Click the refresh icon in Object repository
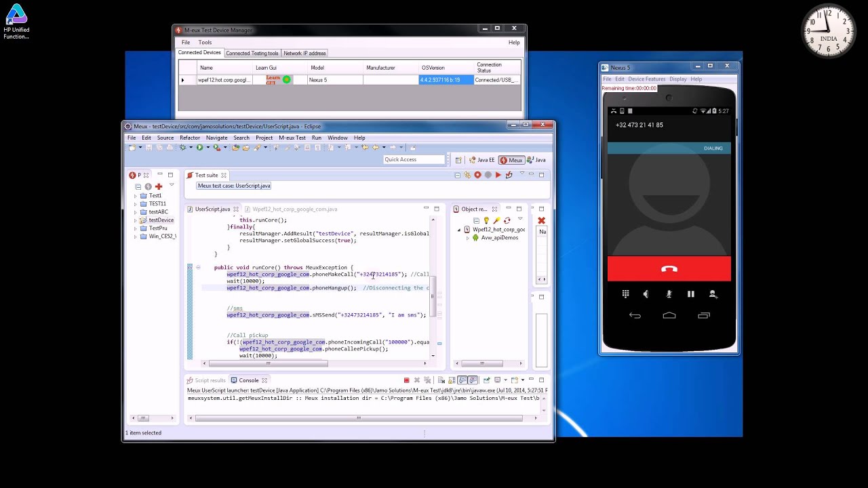Screen dimensions: 868x488 (507, 220)
